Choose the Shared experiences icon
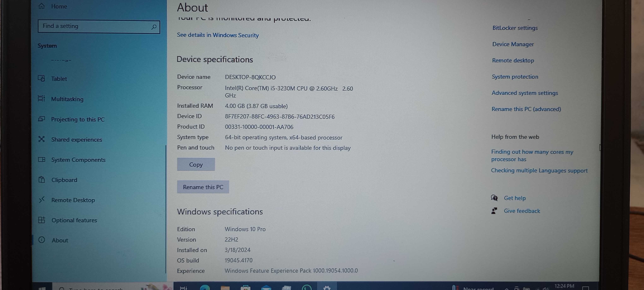This screenshot has height=290, width=644. coord(42,139)
